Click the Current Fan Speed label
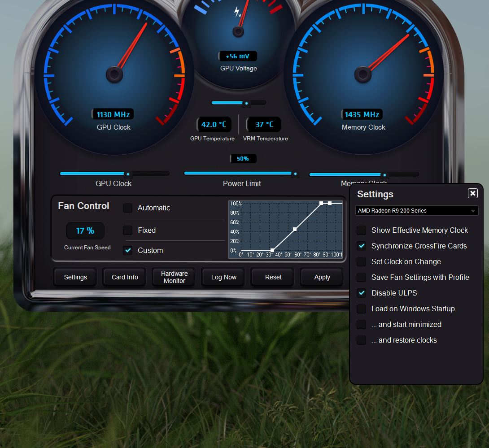489x448 pixels. pyautogui.click(x=87, y=247)
